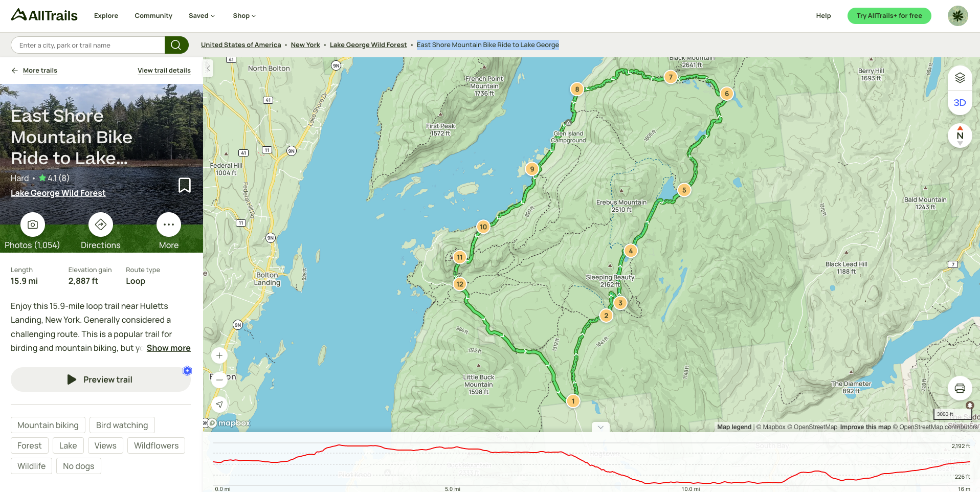The height and width of the screenshot is (492, 980).
Task: Bookmark this trail to save it
Action: pyautogui.click(x=184, y=185)
